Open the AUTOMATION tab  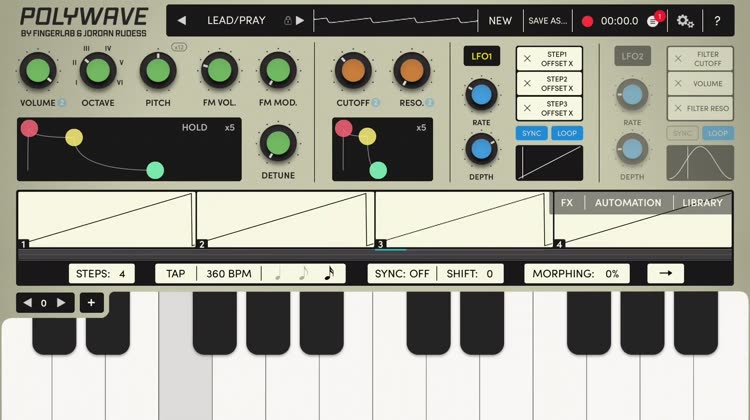coord(628,203)
